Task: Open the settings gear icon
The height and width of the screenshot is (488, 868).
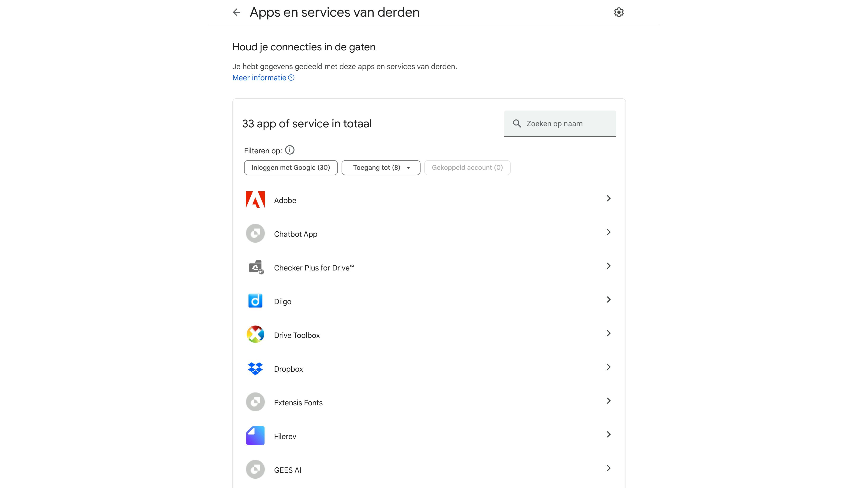Action: click(619, 12)
